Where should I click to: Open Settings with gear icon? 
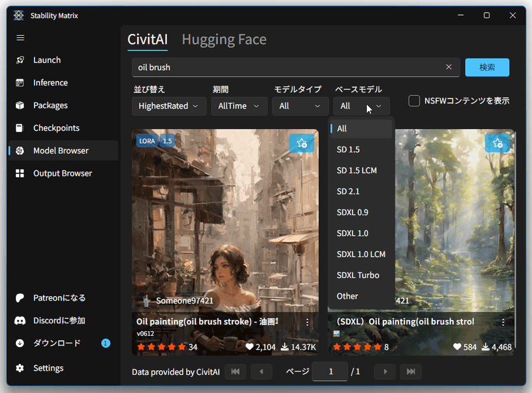[64, 368]
